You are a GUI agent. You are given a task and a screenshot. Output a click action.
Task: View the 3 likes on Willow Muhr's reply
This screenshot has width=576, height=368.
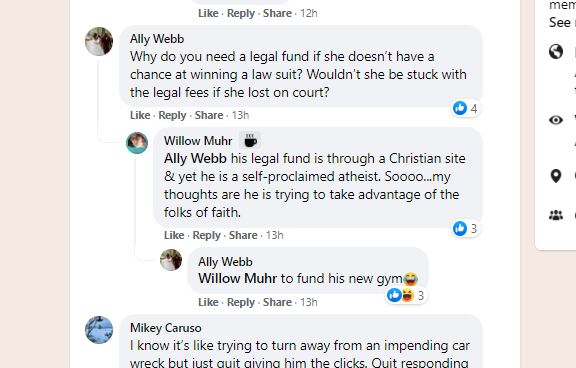coord(465,228)
